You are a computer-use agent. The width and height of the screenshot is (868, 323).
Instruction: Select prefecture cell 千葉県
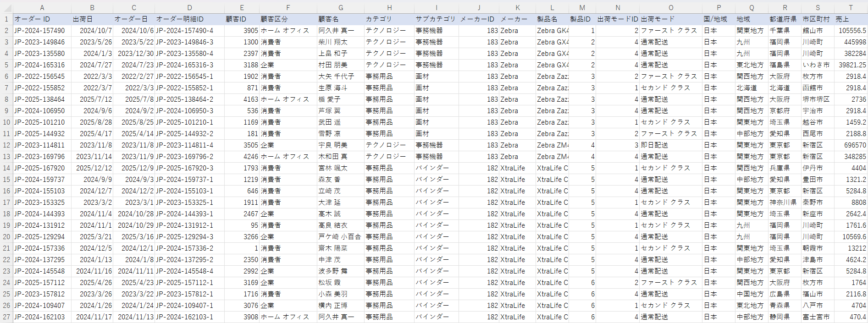tap(785, 30)
